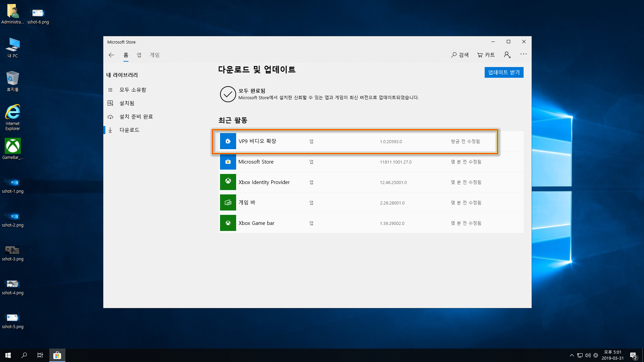Click the user account sign-in icon

[x=507, y=55]
